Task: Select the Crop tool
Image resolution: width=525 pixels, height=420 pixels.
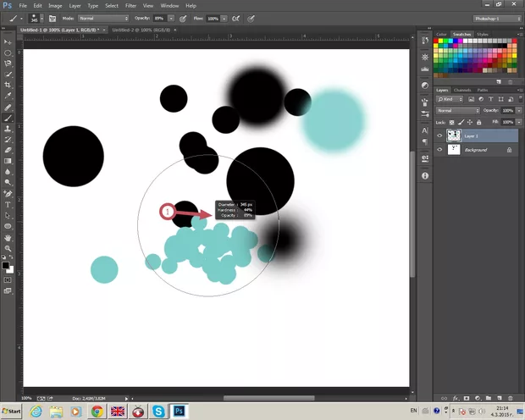Action: [x=8, y=85]
